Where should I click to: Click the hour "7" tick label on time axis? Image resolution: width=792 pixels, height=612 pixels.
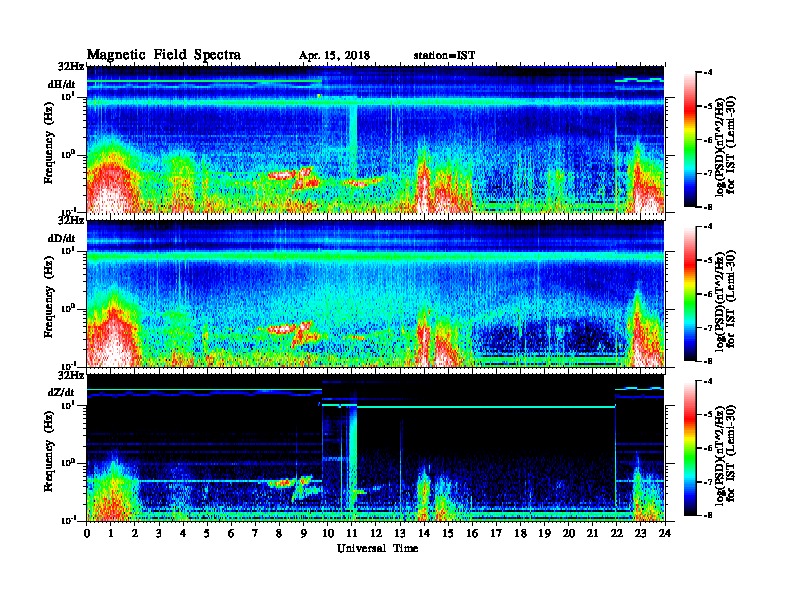pyautogui.click(x=255, y=534)
